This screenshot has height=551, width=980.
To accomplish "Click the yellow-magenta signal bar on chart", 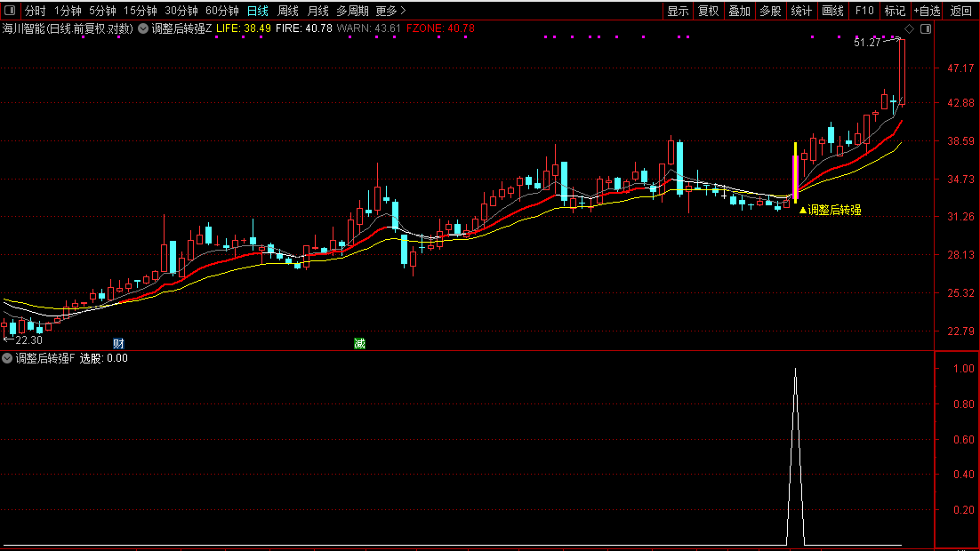I will 795,172.
